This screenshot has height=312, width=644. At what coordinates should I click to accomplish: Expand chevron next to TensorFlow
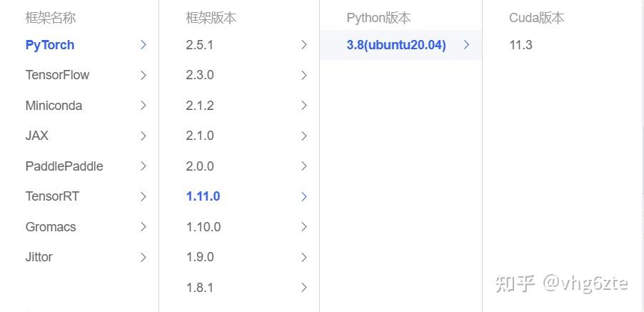pyautogui.click(x=144, y=75)
